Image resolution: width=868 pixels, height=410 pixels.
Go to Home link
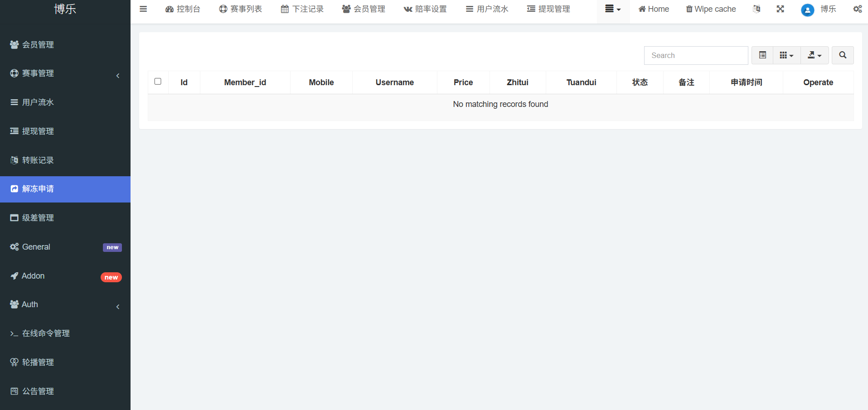pyautogui.click(x=654, y=9)
